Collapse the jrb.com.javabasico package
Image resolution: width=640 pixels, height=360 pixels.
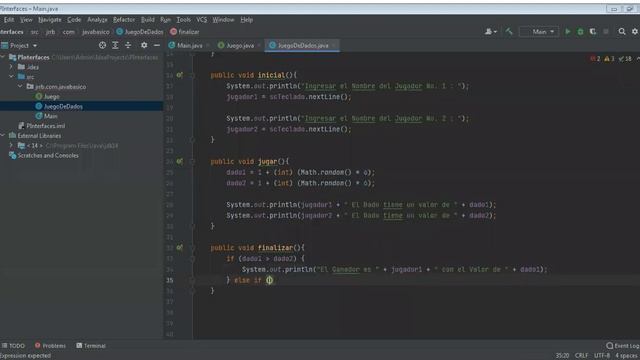(x=20, y=86)
